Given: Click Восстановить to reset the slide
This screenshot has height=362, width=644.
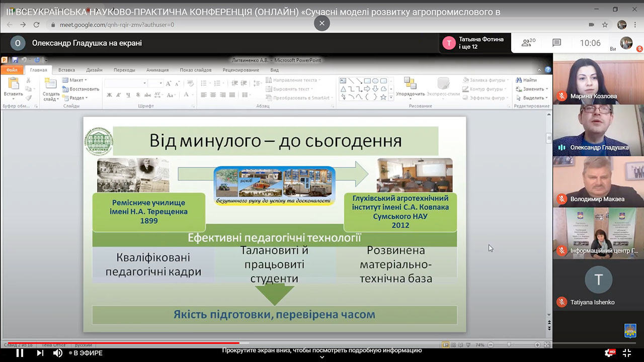Looking at the screenshot, I should [x=79, y=89].
